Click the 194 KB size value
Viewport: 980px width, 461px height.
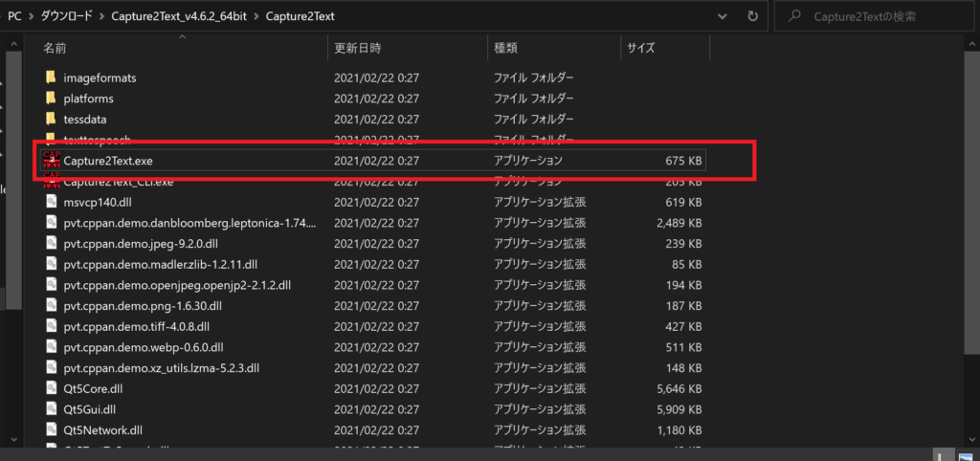(x=683, y=285)
